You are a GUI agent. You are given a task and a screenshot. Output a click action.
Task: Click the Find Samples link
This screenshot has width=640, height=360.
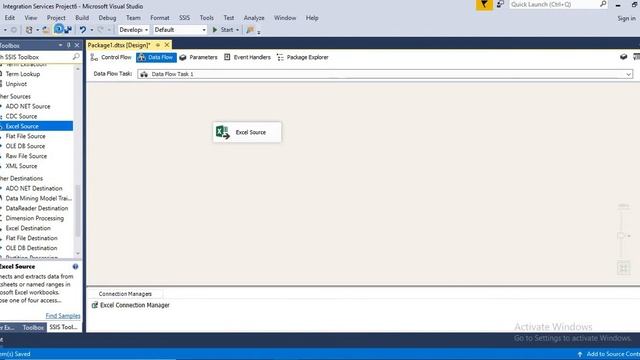click(x=63, y=316)
